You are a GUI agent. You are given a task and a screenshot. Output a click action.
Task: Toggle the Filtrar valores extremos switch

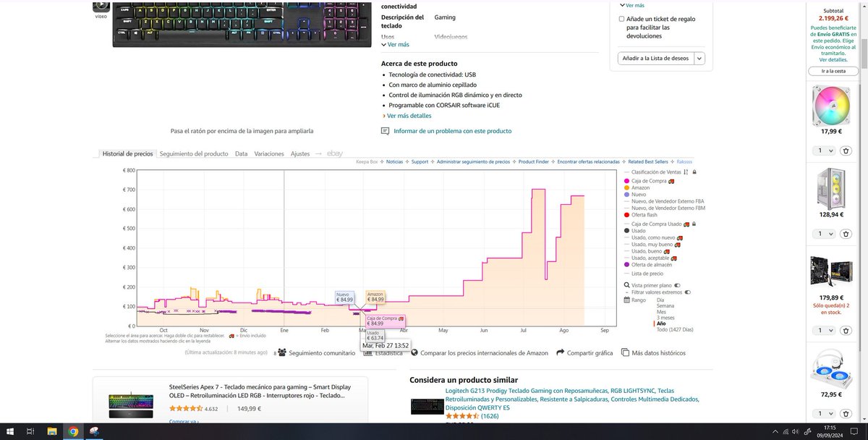[687, 292]
